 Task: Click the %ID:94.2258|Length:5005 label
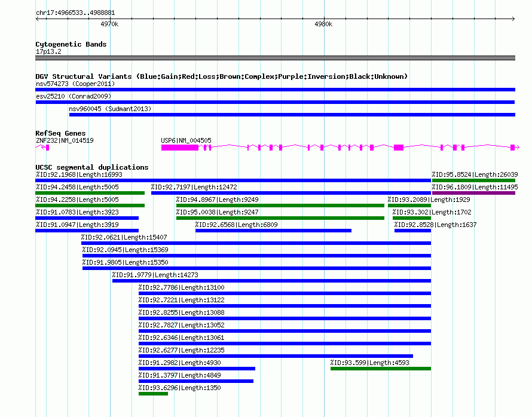tap(77, 200)
